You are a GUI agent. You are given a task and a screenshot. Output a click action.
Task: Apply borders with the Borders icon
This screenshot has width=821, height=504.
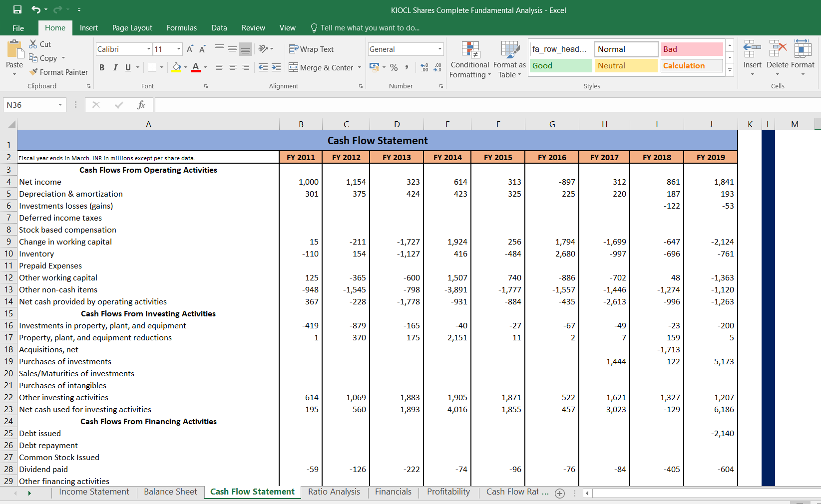(152, 67)
